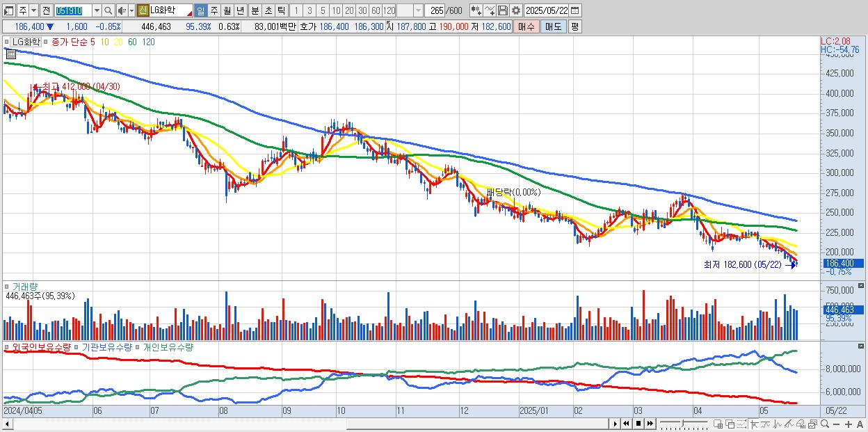Click the speaker sound icon

[121, 10]
